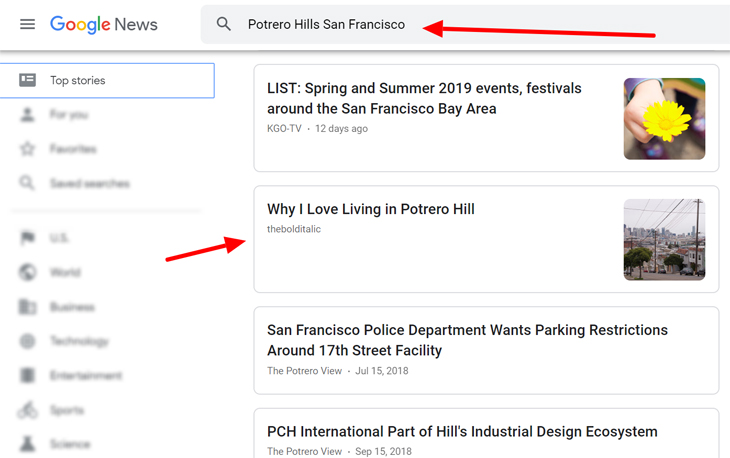Click the Favorites star icon
The height and width of the screenshot is (458, 730).
coord(27,148)
